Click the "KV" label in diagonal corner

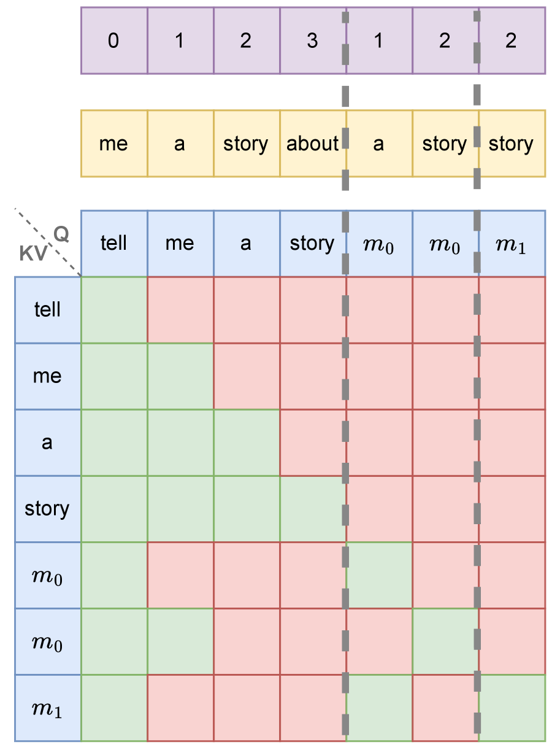pyautogui.click(x=33, y=253)
